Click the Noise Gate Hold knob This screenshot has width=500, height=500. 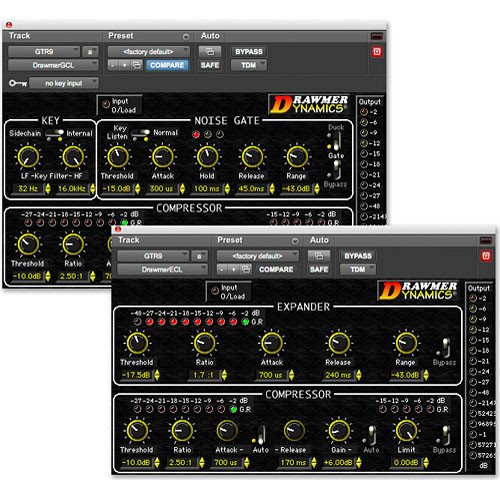pyautogui.click(x=207, y=157)
